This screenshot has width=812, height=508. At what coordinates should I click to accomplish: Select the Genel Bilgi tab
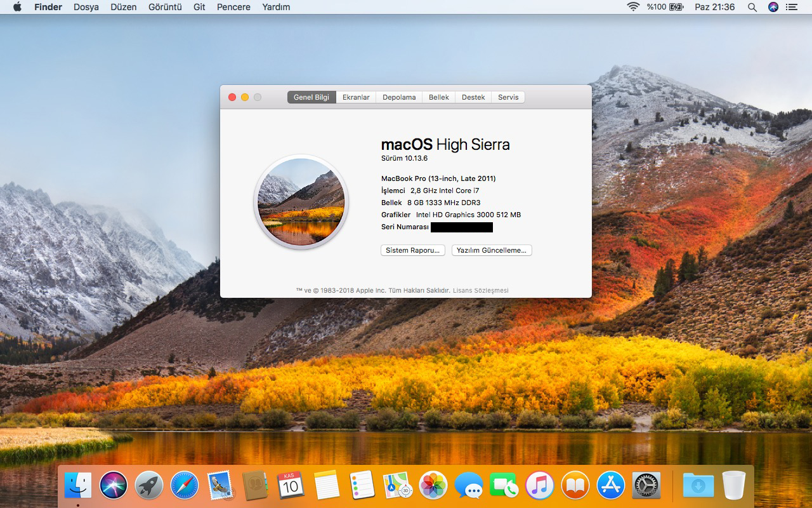pos(311,97)
